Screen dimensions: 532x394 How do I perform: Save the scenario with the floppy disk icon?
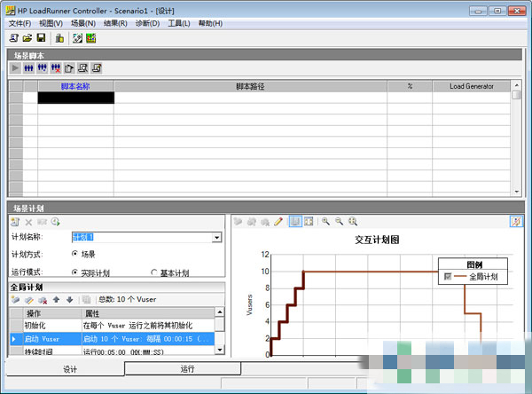(41, 38)
